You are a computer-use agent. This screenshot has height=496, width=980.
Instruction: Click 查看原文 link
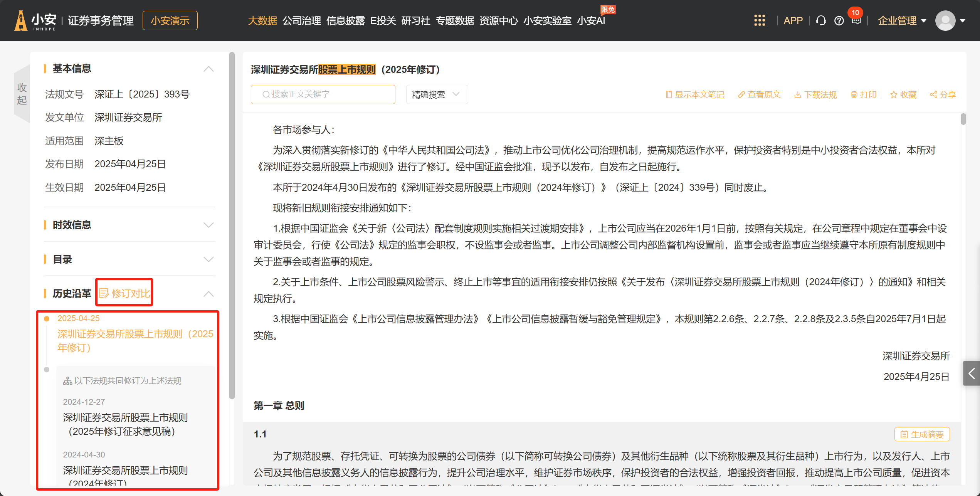point(759,94)
